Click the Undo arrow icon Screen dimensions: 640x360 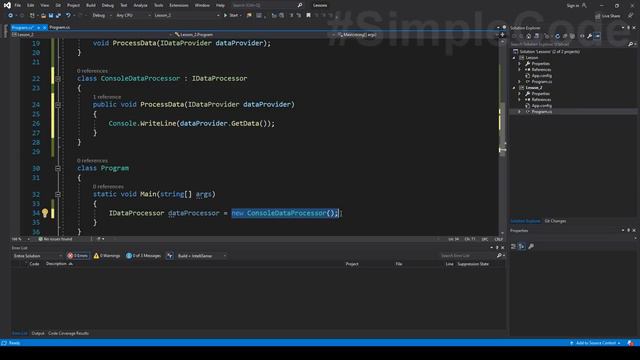[x=68, y=15]
